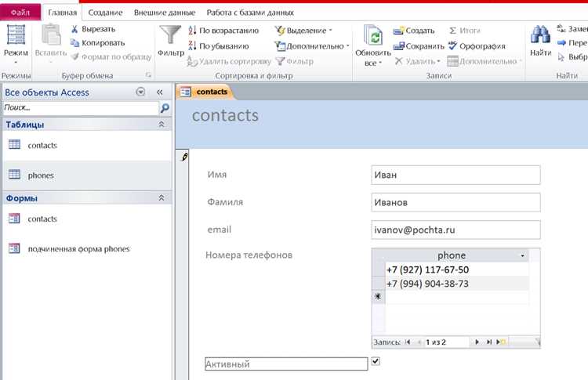Select phone +7 (994) 904-38-73

click(457, 284)
